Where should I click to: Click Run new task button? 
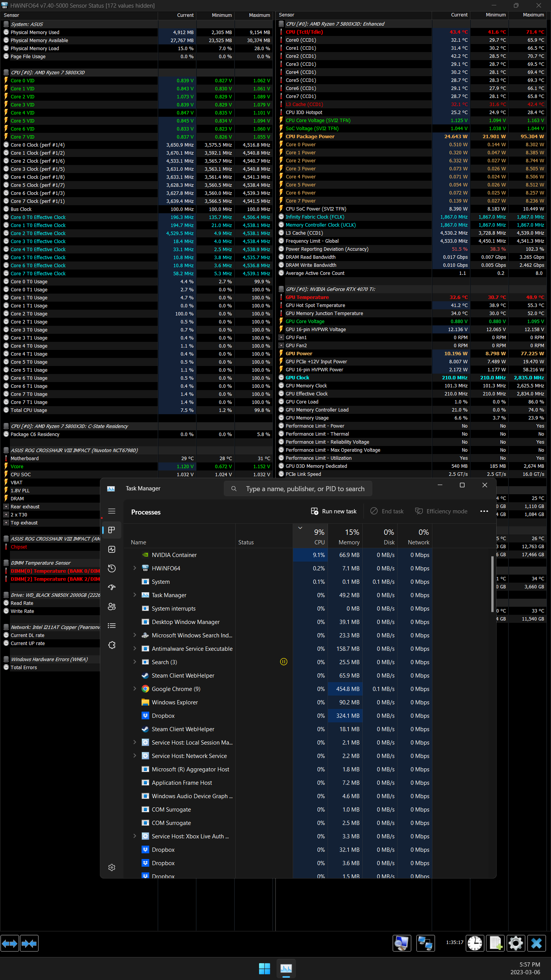(334, 511)
